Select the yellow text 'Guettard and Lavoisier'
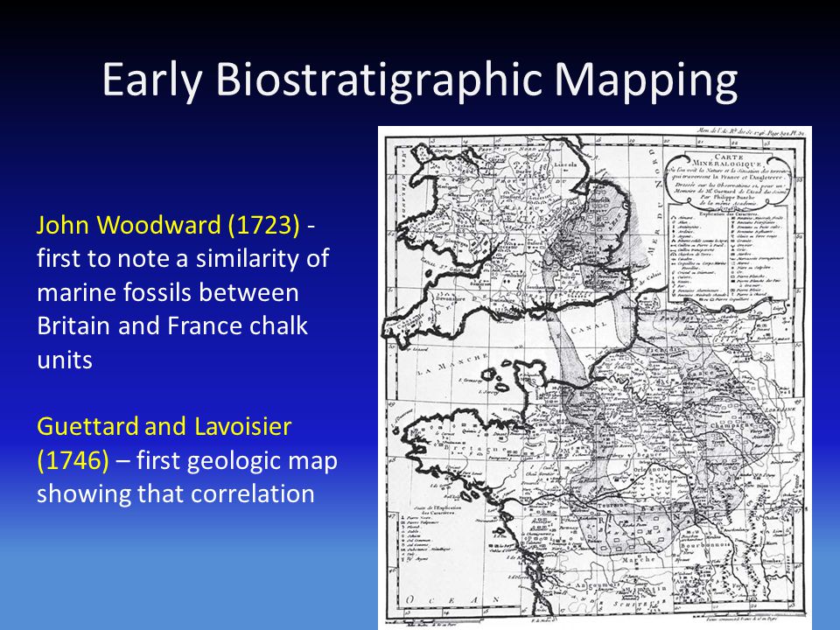This screenshot has width=840, height=630. [x=164, y=426]
